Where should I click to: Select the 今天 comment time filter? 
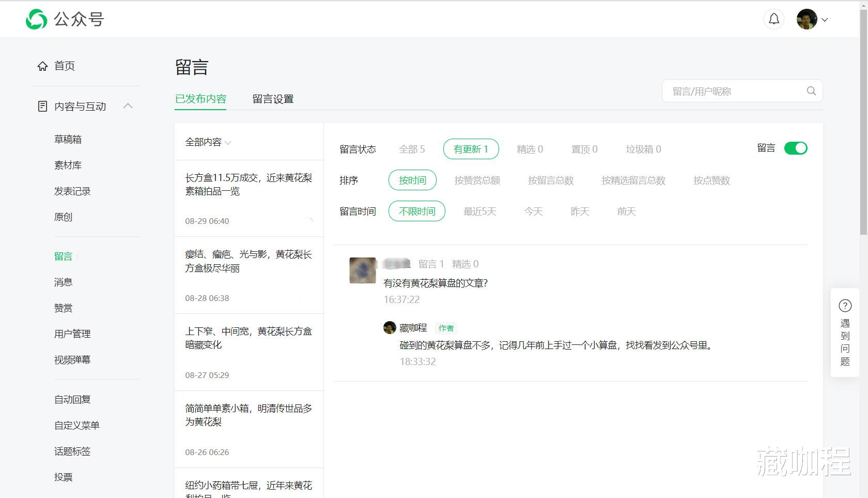click(x=533, y=211)
